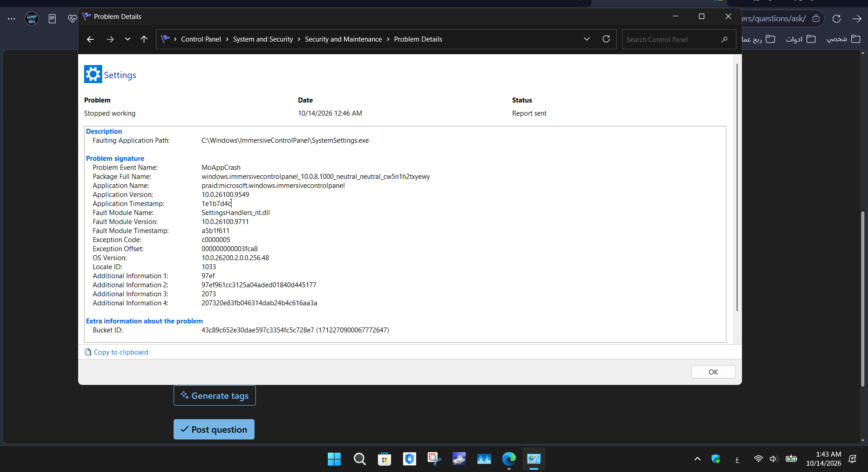The image size is (868, 472).
Task: Click the SystemSettings.exe faulting application path
Action: coord(285,140)
